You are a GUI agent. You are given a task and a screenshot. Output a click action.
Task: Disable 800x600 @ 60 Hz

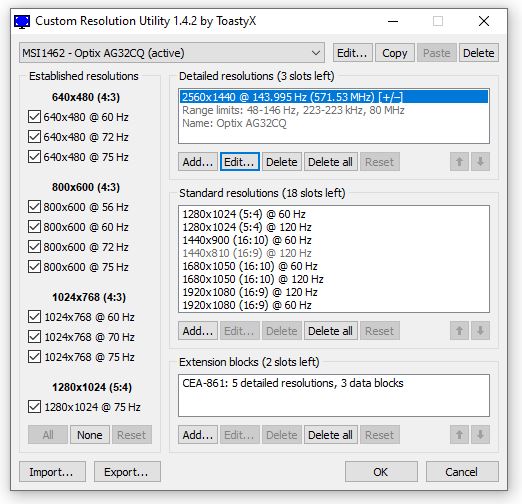point(34,227)
